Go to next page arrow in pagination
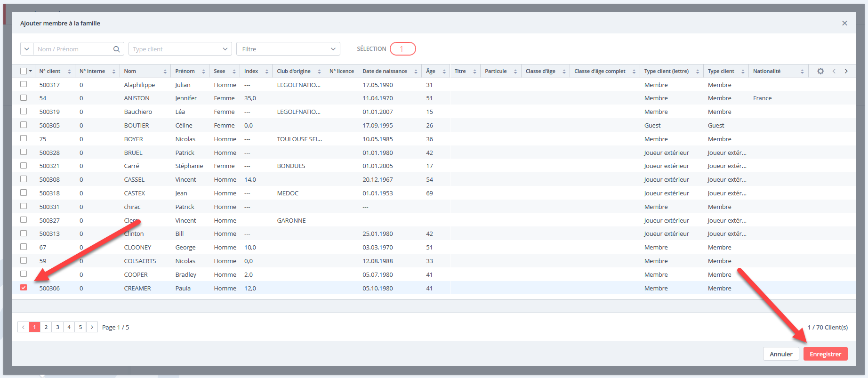 (x=92, y=327)
